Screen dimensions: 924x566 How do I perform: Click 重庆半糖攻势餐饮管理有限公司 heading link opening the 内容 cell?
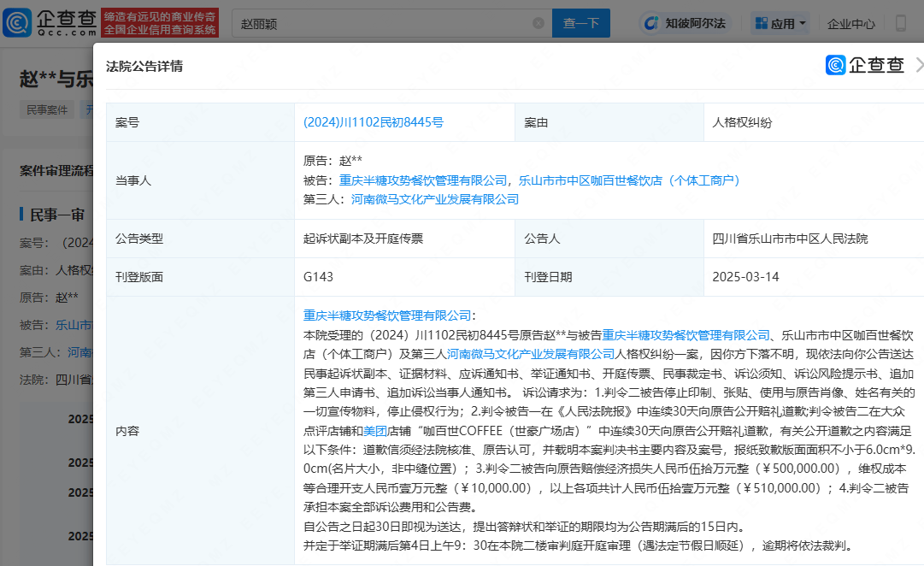[387, 315]
